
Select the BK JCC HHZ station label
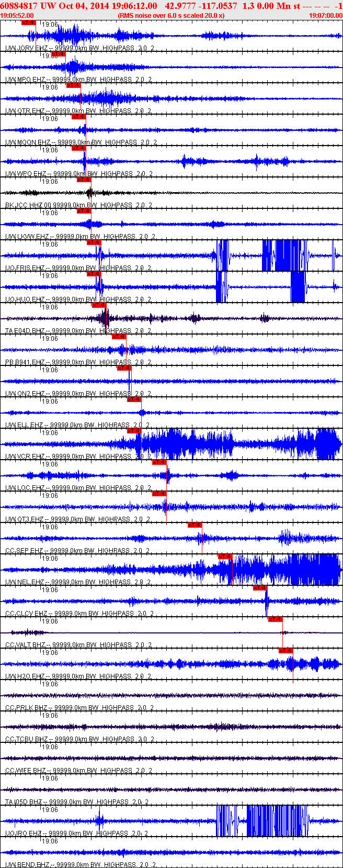pyautogui.click(x=79, y=205)
